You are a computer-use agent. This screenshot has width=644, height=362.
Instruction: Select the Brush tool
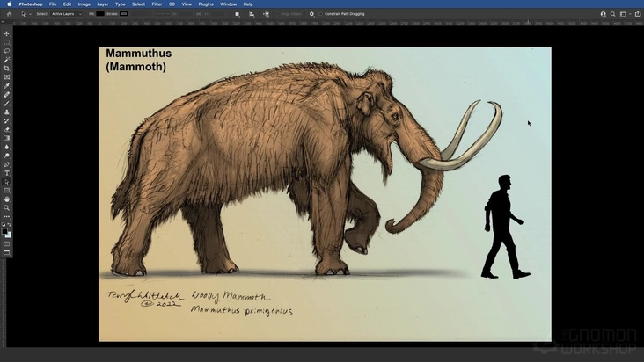(x=6, y=104)
